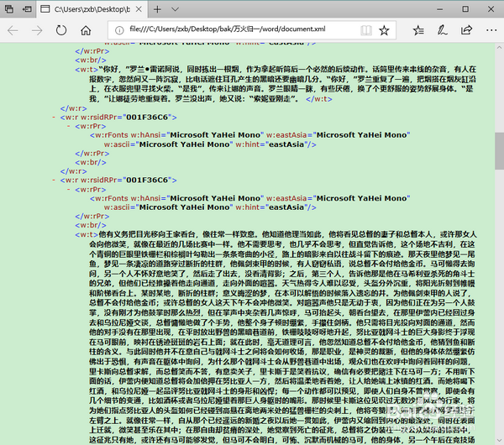Open a new tab
Viewport: 504px width, 445px height.
(x=157, y=9)
